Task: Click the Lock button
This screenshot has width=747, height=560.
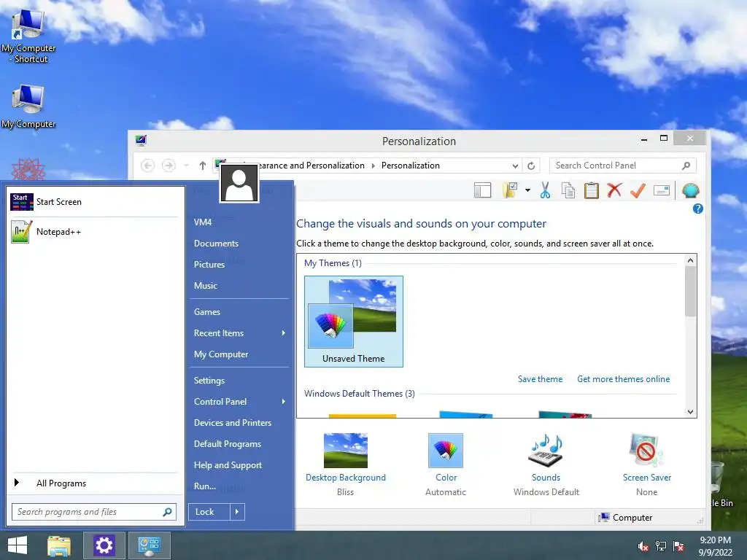Action: point(209,512)
